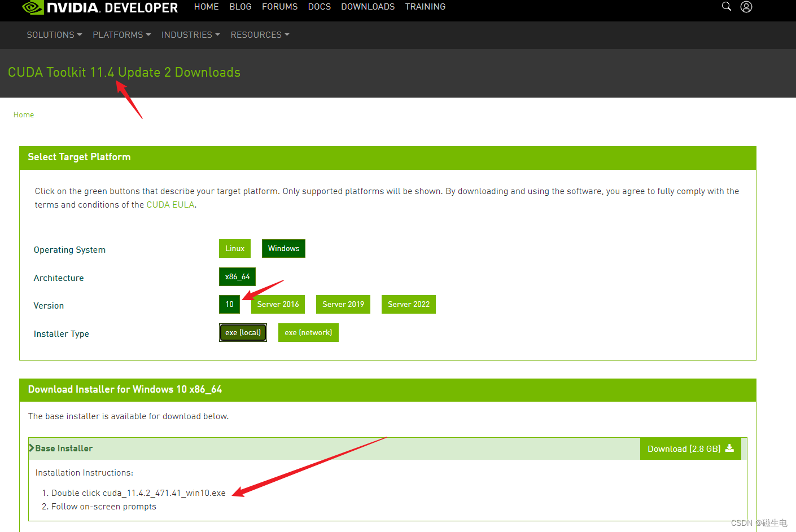Open the CUDA EULA link
The height and width of the screenshot is (532, 796).
pos(170,205)
